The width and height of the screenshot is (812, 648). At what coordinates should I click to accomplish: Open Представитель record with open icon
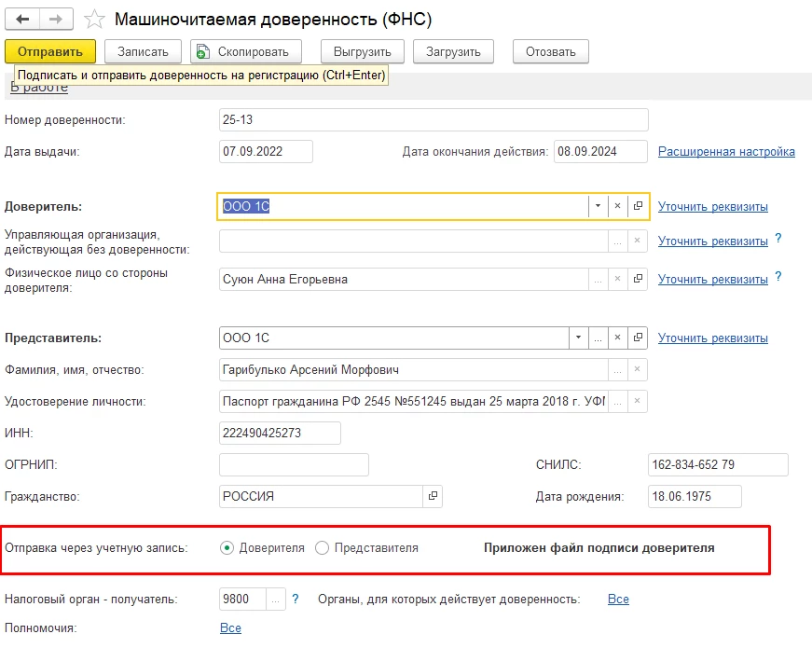click(x=639, y=338)
